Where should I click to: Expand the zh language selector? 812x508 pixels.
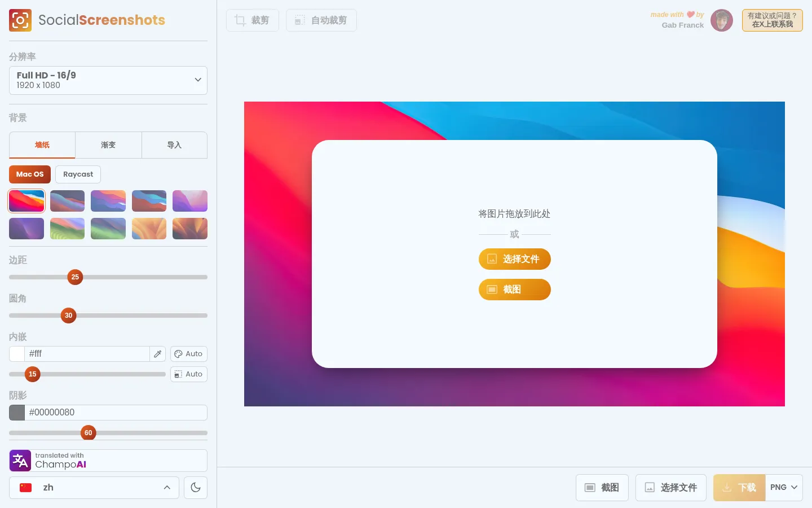94,488
